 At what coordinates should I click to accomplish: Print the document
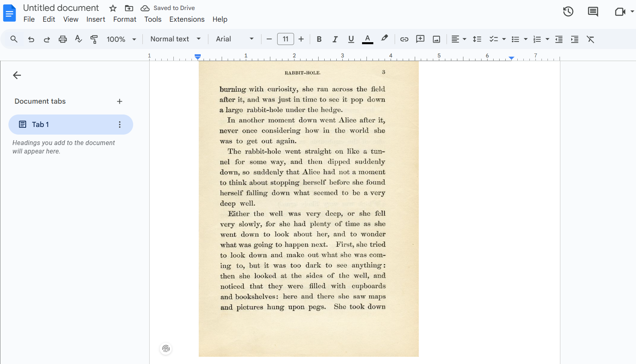click(63, 39)
